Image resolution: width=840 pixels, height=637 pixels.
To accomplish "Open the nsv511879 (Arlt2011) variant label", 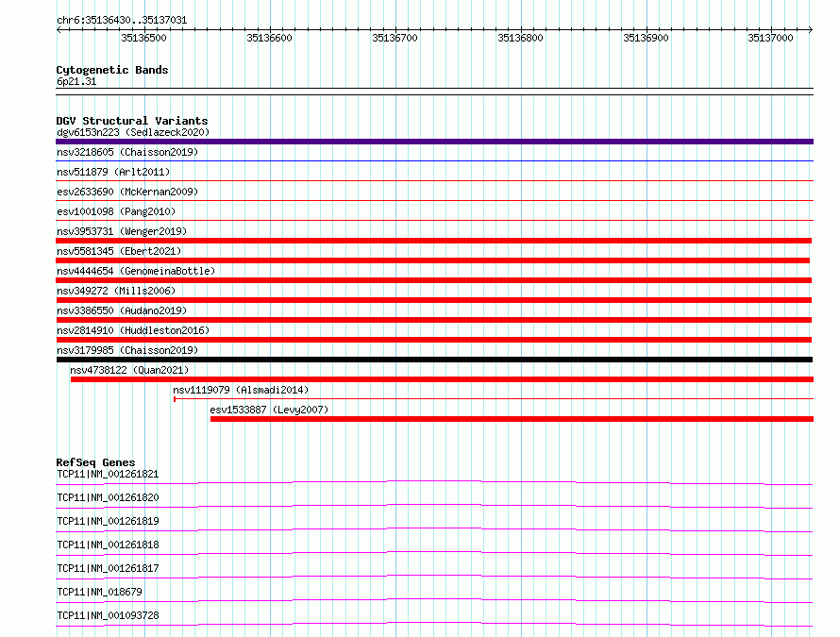I will pos(113,172).
